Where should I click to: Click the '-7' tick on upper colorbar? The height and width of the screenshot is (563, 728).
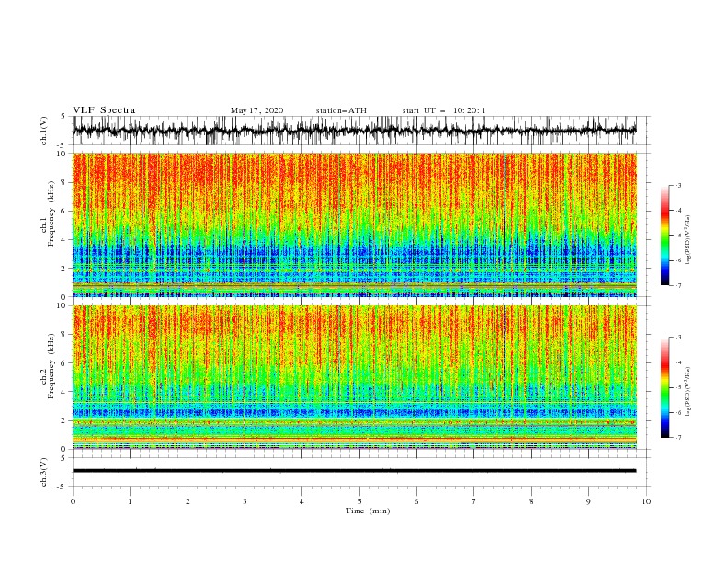click(677, 285)
